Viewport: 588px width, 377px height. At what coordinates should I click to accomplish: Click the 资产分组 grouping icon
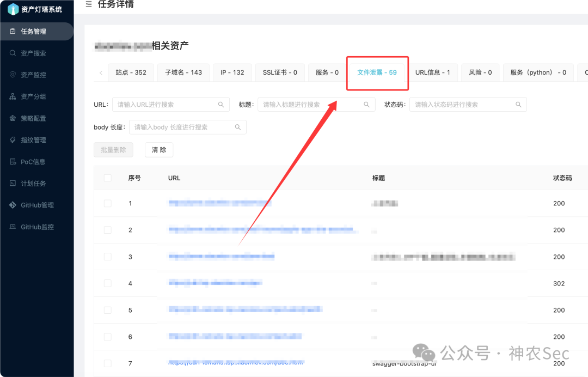14,96
